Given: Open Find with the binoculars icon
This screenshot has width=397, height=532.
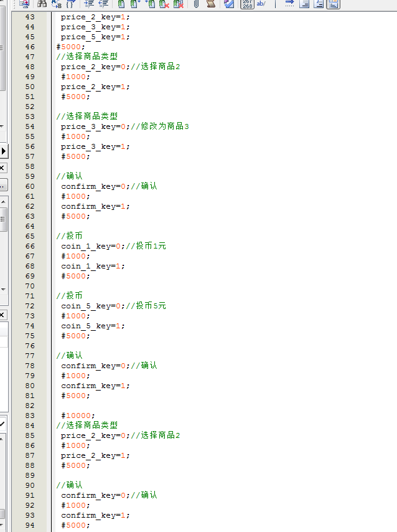Looking at the screenshot, I should 42,4.
